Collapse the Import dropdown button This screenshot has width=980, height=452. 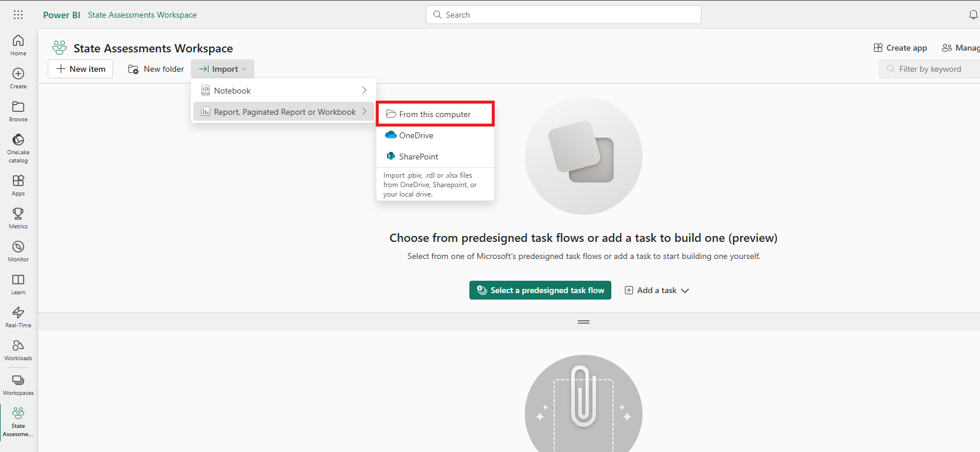223,69
